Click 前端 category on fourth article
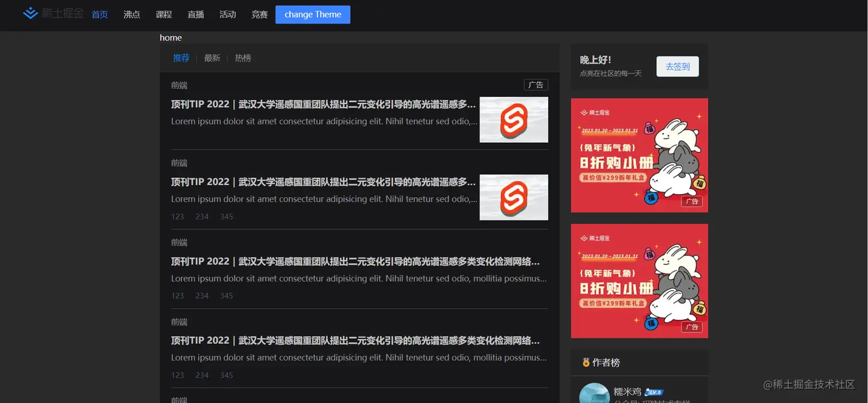This screenshot has width=868, height=403. pyautogui.click(x=179, y=322)
